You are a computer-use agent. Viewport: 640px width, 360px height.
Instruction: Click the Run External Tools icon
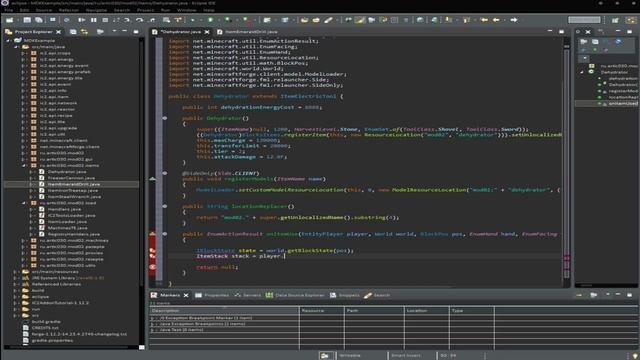point(247,20)
